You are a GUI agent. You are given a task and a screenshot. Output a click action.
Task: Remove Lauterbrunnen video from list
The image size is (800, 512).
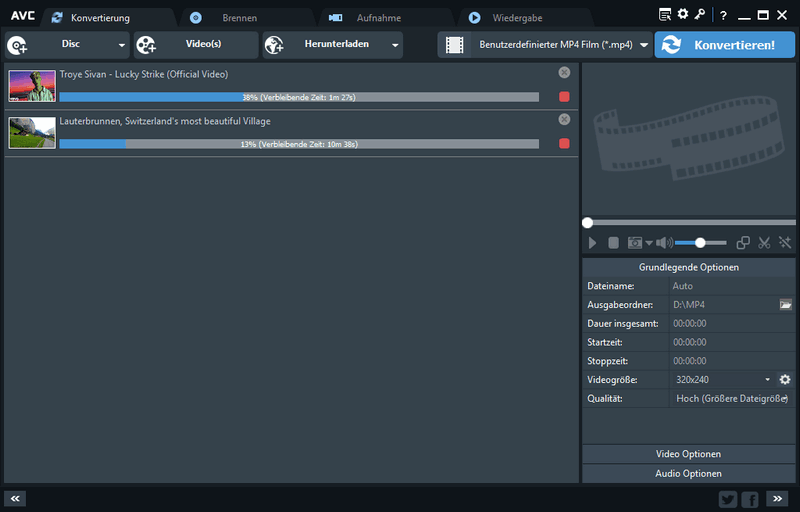[x=564, y=119]
